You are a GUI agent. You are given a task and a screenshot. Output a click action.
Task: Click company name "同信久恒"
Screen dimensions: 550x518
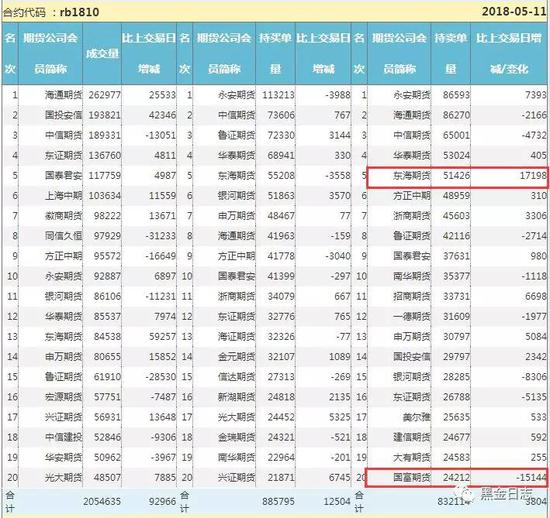pyautogui.click(x=63, y=236)
